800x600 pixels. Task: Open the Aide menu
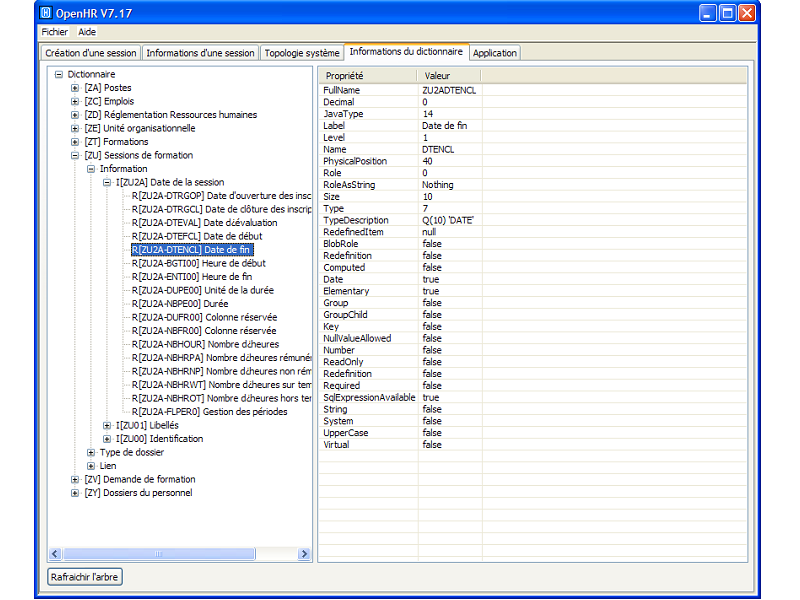coord(87,32)
